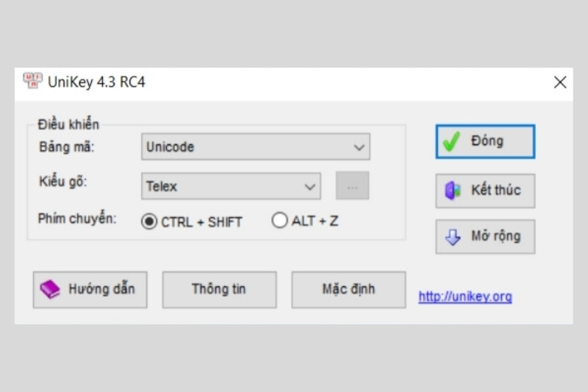Click the Mặc định button

[348, 290]
